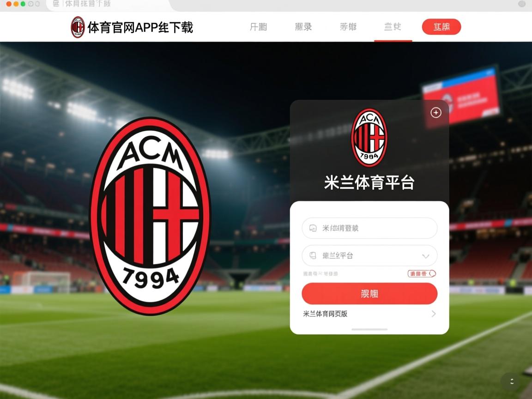The height and width of the screenshot is (399, 532).
Task: Select the underlined fourth navigation tab
Action: tap(393, 26)
